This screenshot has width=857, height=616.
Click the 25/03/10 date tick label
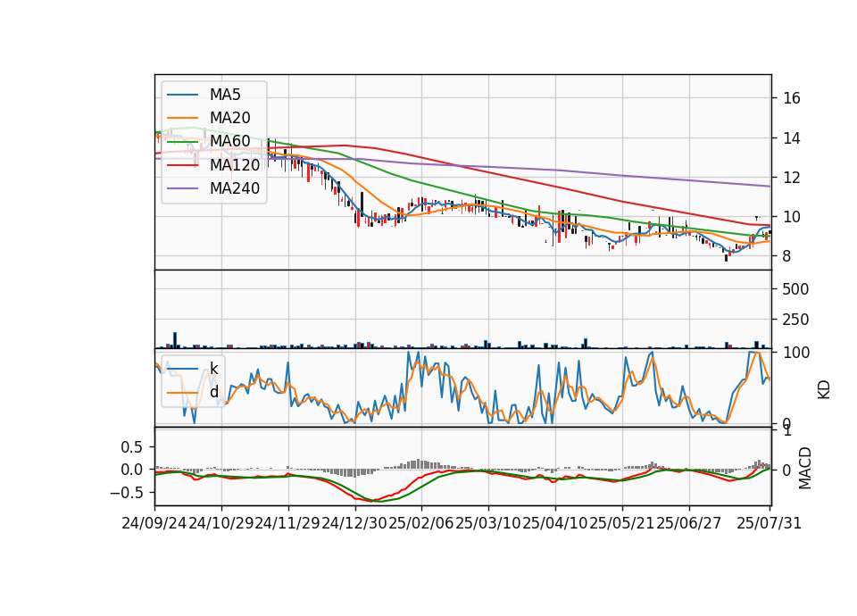tap(488, 523)
